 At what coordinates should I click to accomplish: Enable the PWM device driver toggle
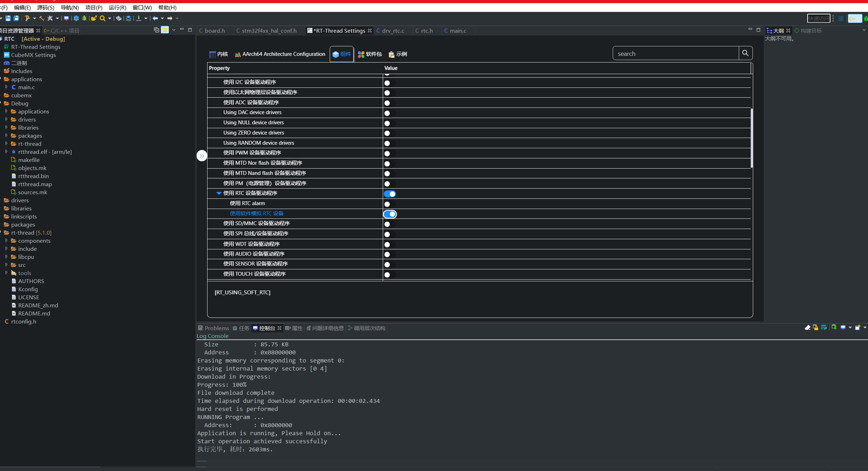click(x=389, y=153)
